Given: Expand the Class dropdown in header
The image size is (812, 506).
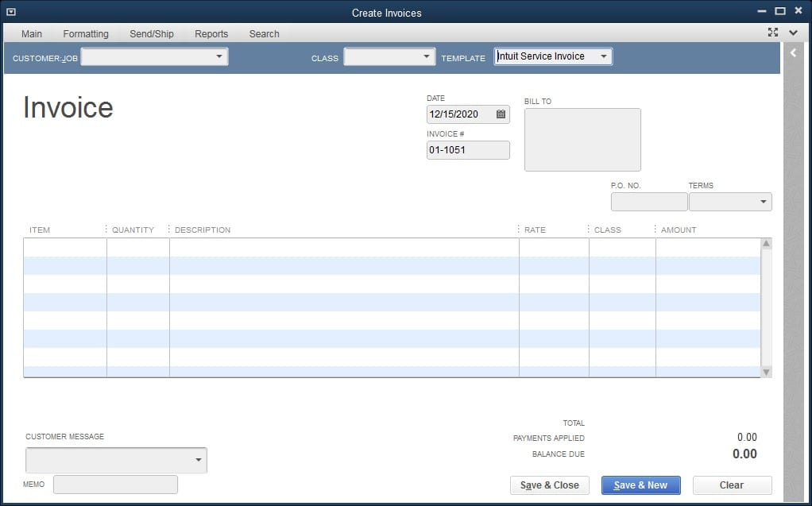Looking at the screenshot, I should pyautogui.click(x=427, y=57).
